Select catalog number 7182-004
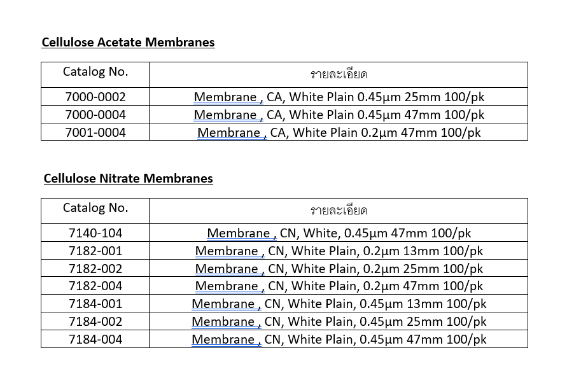Screen dimensions: 581x392 (95, 286)
